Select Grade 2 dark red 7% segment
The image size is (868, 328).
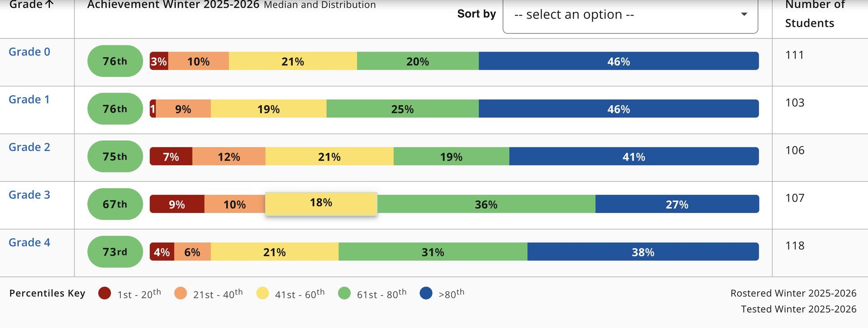tap(171, 157)
